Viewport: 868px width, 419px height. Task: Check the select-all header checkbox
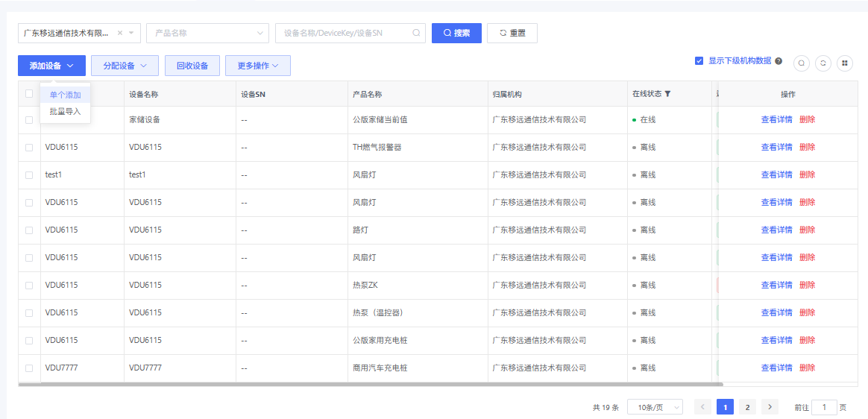[29, 94]
